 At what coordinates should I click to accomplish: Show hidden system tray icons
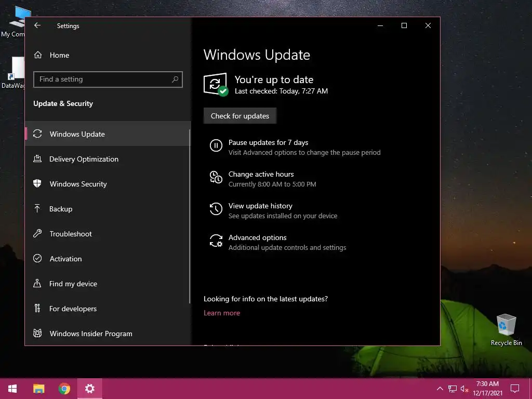click(440, 389)
